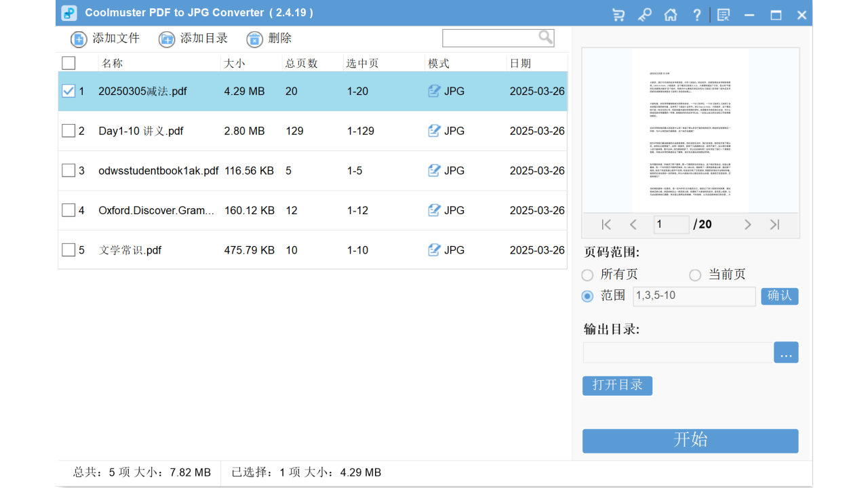The image size is (868, 488).
Task: Click the ... browse button for output directory
Action: coord(786,352)
